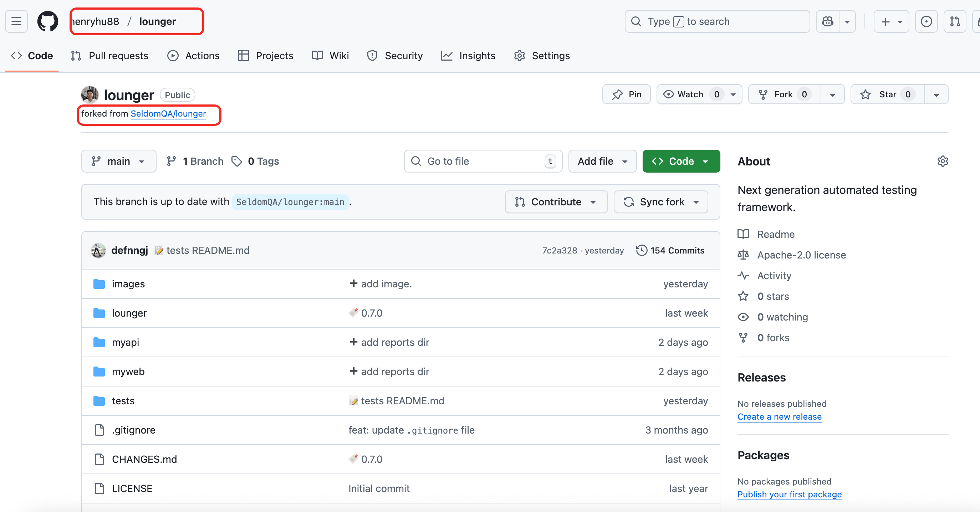Click the GitHub Octocat logo

(x=47, y=21)
